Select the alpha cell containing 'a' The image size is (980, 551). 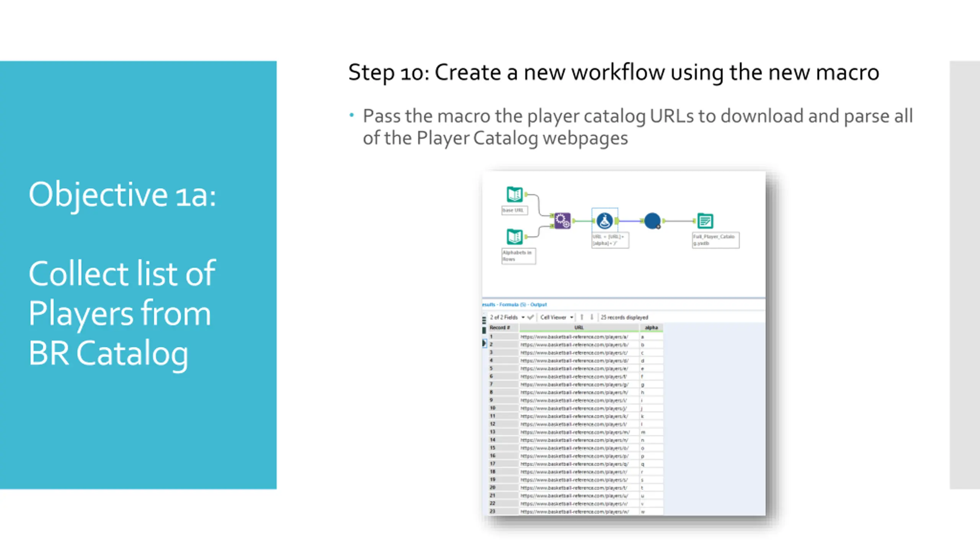click(x=651, y=337)
